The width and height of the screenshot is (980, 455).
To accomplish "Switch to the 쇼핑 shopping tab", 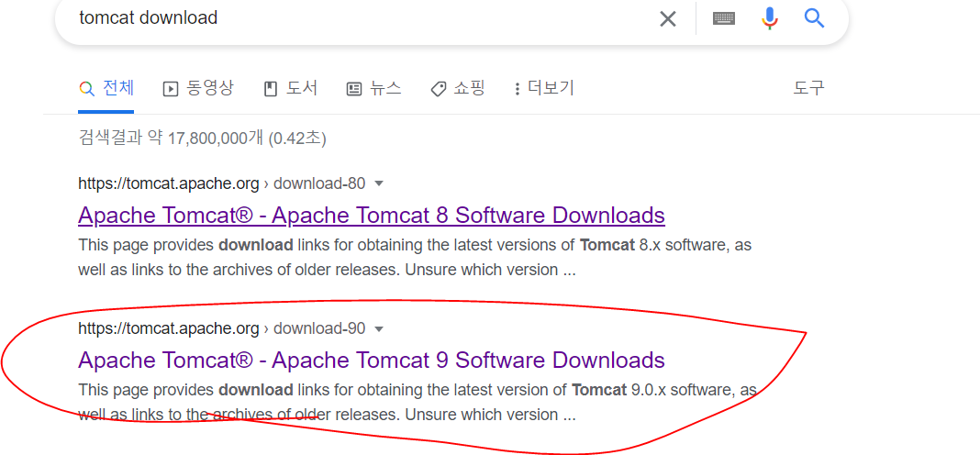I will 458,88.
